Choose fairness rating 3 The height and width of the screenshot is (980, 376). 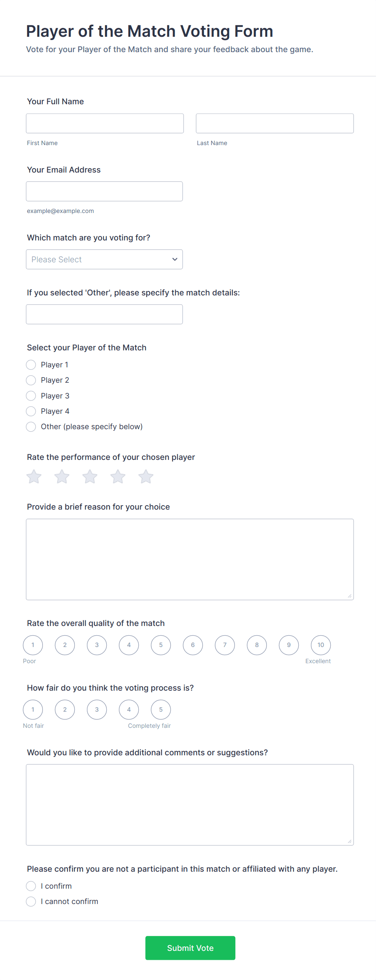point(97,710)
